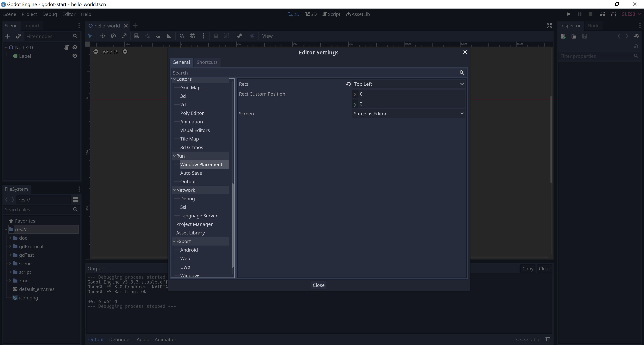Toggle distraction-free mode icon
The width and height of the screenshot is (644, 345).
[x=549, y=25]
